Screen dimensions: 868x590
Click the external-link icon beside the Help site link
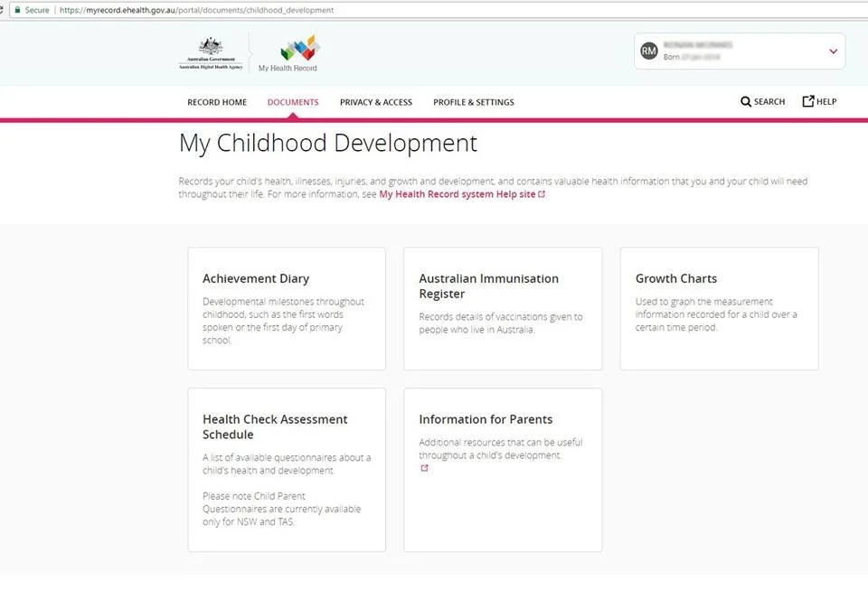tap(542, 193)
